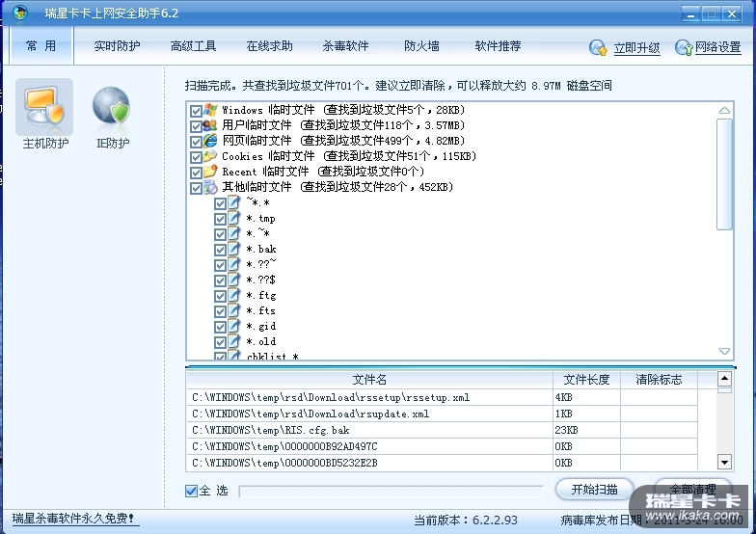Image resolution: width=756 pixels, height=534 pixels.
Task: Open the 瑞星杀毒软件永久免费 link
Action: (73, 519)
